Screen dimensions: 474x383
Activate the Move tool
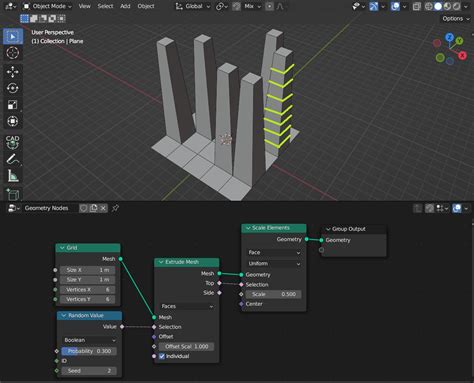[x=13, y=72]
